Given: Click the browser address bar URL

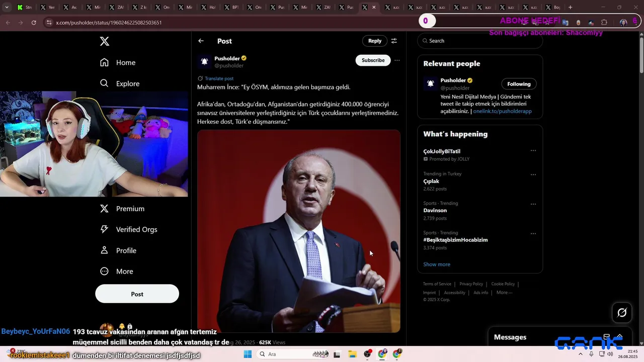Looking at the screenshot, I should point(109,23).
